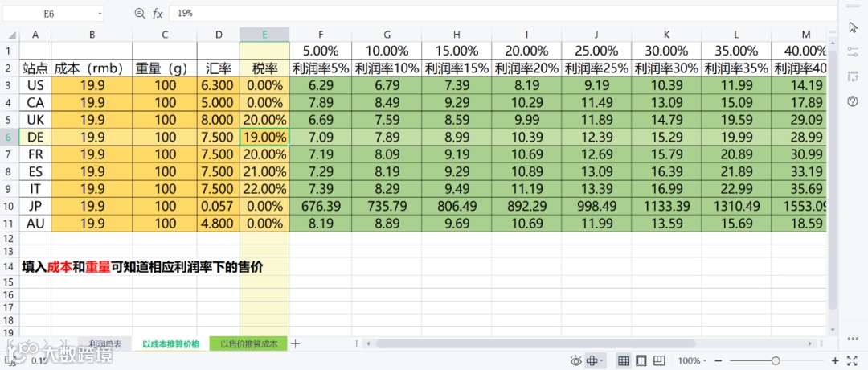868x370 pixels.
Task: Switch to page layout view icon
Action: [x=641, y=361]
